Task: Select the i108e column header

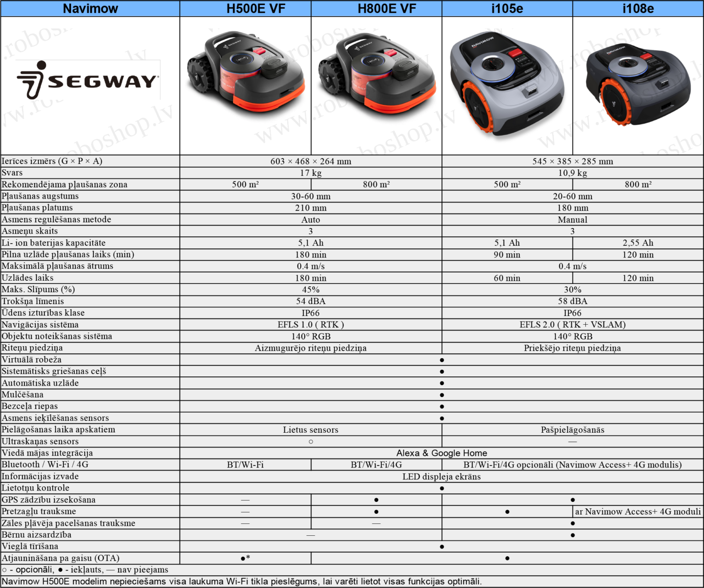Action: (638, 9)
